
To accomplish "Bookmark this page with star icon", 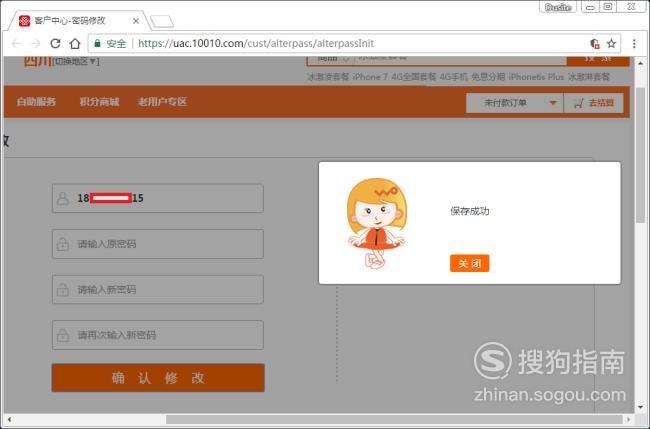I will coord(611,44).
